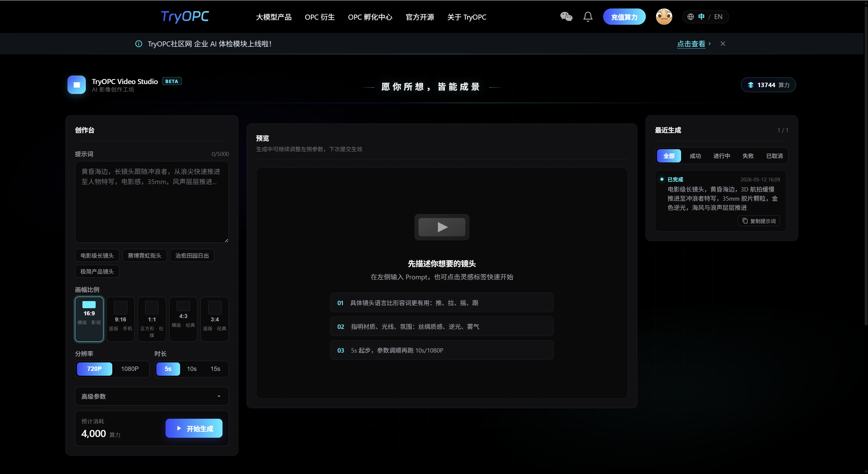Click the 点击查看 link
This screenshot has height=474, width=868.
coord(691,44)
